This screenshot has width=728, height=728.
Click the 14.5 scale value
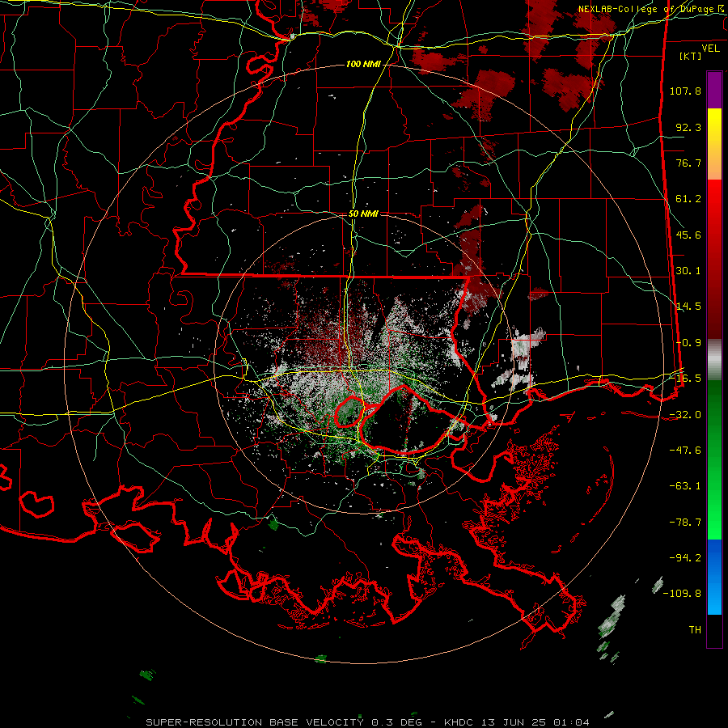tap(688, 307)
